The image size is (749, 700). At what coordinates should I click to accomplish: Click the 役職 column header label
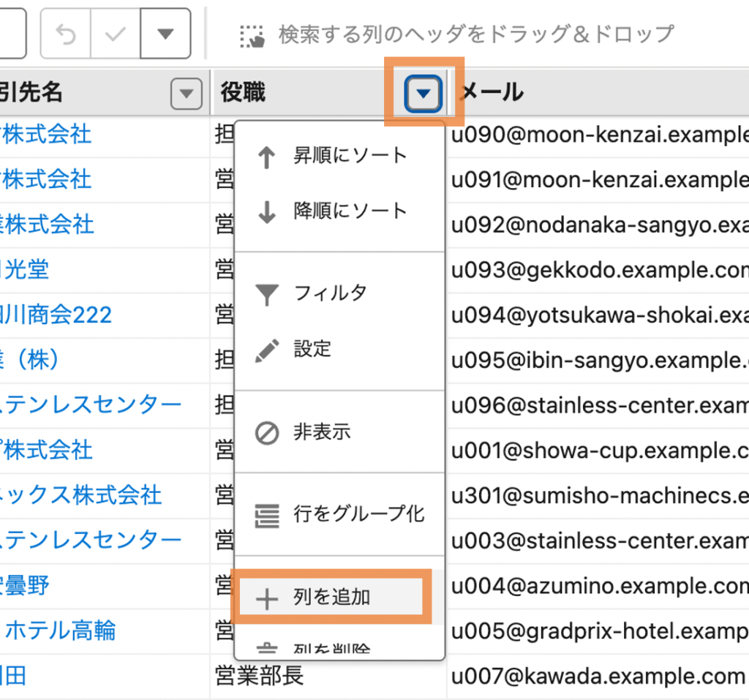244,93
